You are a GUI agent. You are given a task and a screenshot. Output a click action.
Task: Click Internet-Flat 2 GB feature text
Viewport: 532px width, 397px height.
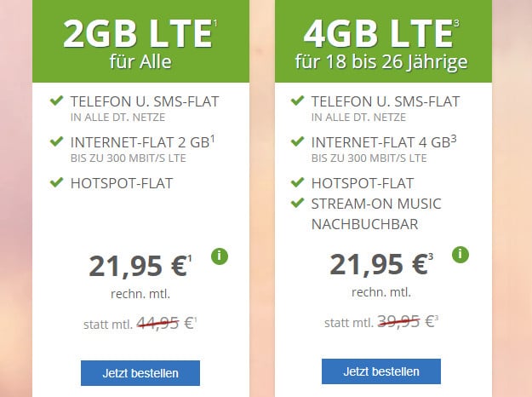[142, 142]
